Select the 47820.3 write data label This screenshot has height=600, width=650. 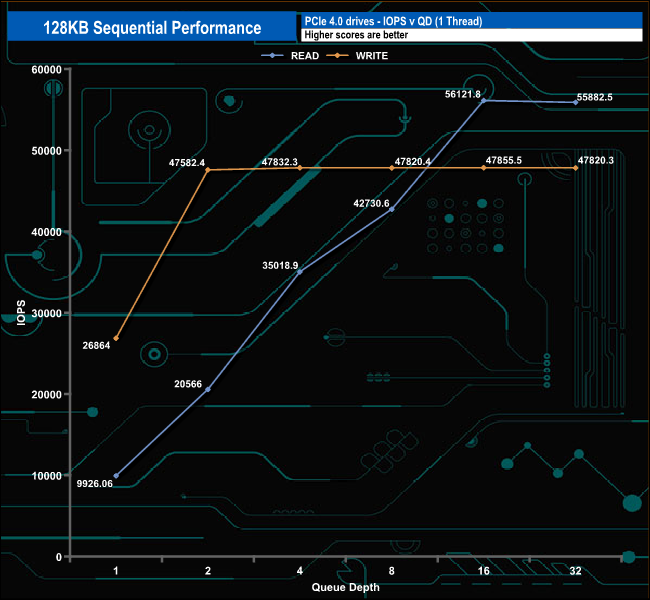point(596,160)
